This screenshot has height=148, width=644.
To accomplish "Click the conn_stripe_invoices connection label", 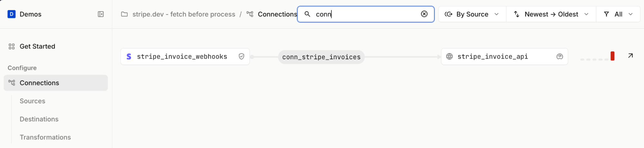I will click(321, 57).
